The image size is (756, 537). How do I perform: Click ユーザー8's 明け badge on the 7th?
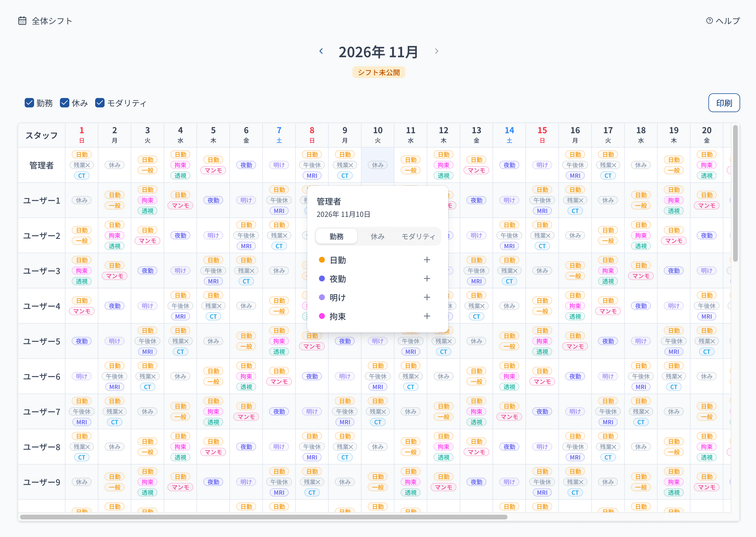(x=279, y=447)
